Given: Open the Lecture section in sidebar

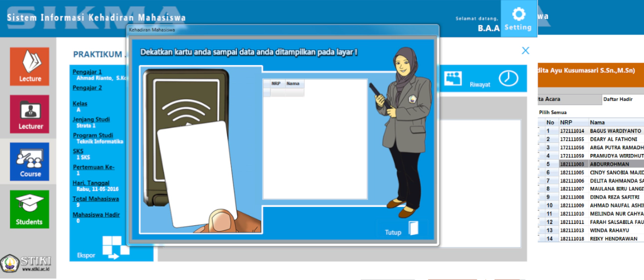Looking at the screenshot, I should pos(29,66).
